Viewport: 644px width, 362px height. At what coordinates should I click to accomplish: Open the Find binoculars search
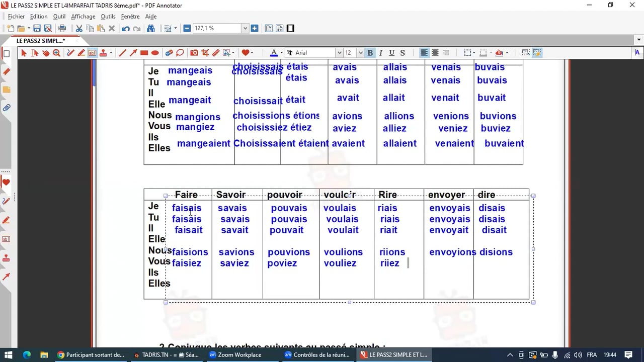pos(150,29)
